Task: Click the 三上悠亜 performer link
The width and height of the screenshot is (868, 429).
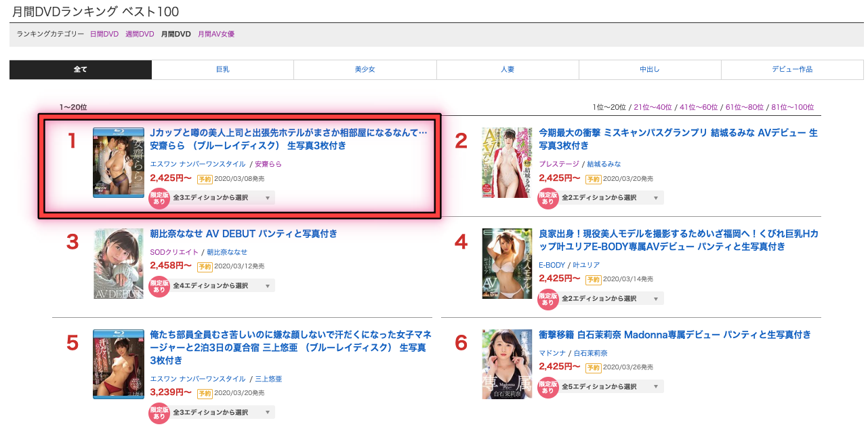Action: [x=268, y=379]
